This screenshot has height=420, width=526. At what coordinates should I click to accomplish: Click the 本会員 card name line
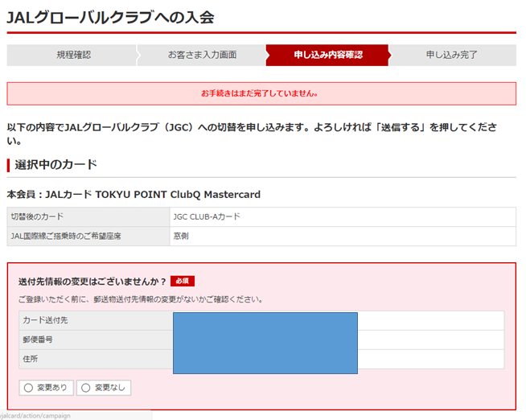point(134,195)
